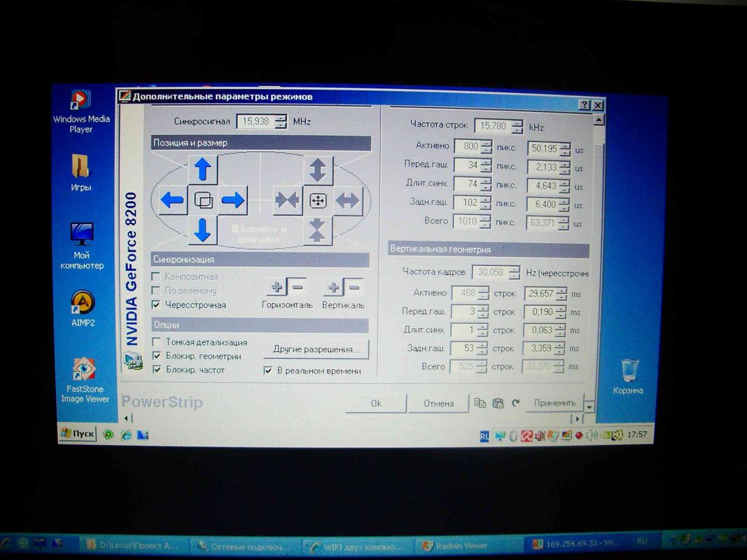Uncheck the Блокир. геометрии checkbox
Screen dimensions: 747x560
click(x=157, y=356)
